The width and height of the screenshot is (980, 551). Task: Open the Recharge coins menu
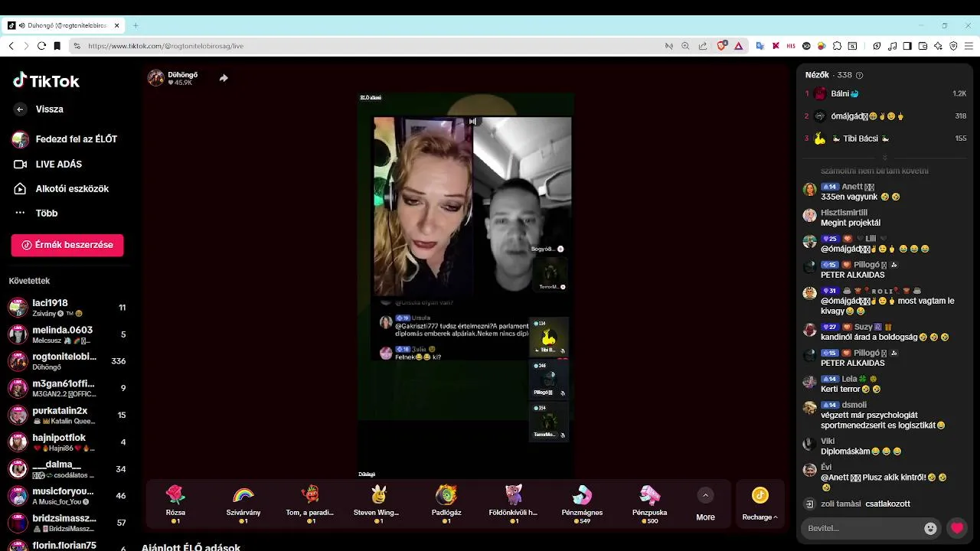coord(760,504)
